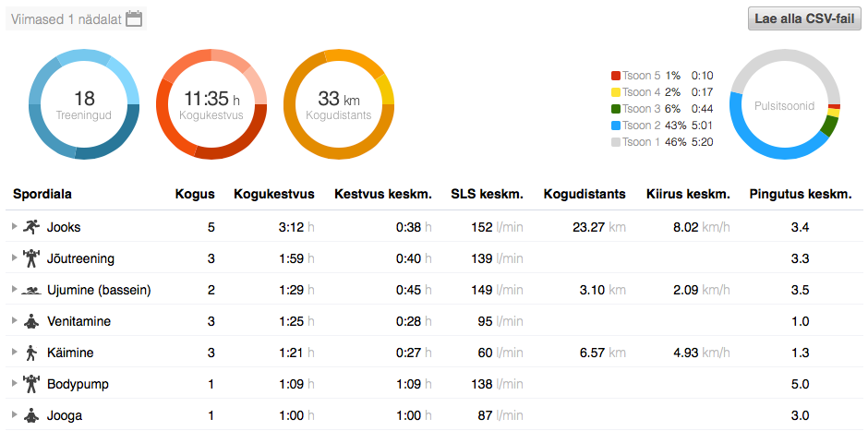
Task: Sort table by Kogukestvus column header
Action: 273,195
